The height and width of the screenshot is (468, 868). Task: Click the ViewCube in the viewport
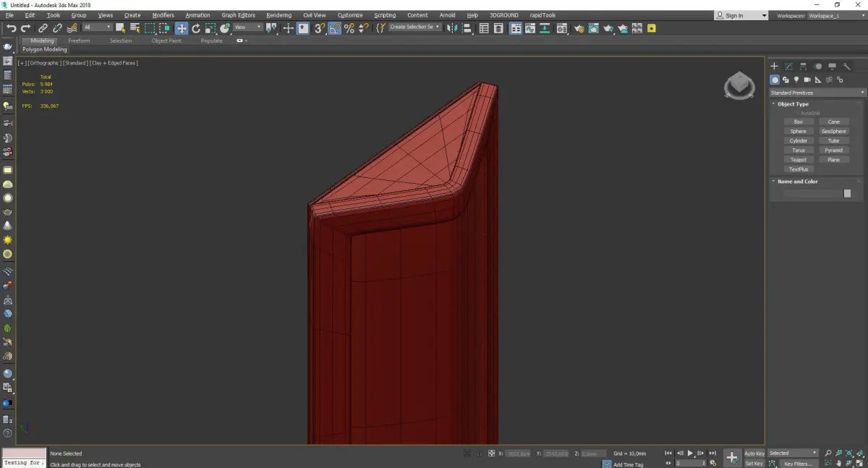click(x=739, y=86)
